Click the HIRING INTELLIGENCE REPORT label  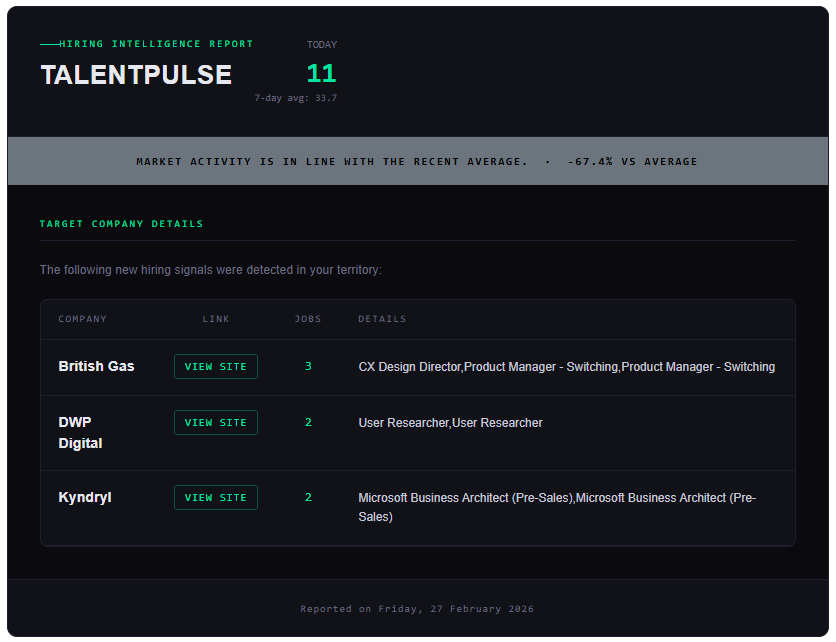click(148, 44)
